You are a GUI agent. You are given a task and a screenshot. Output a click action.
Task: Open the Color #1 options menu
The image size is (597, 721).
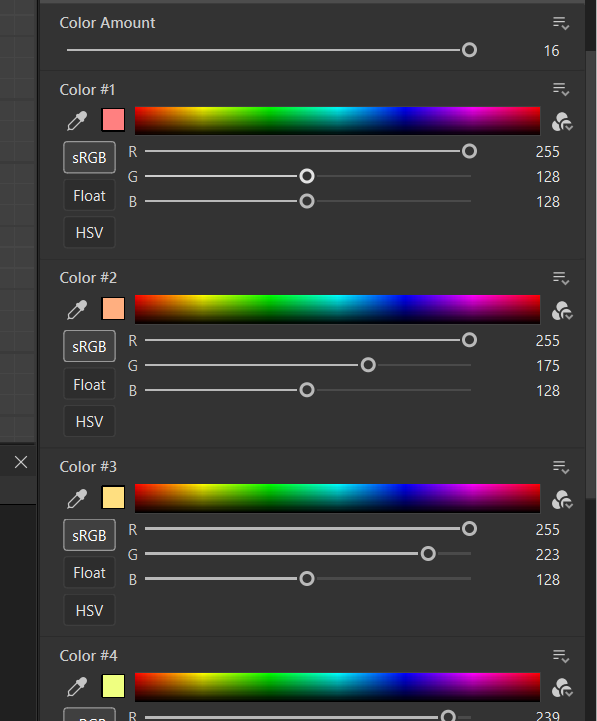click(561, 89)
